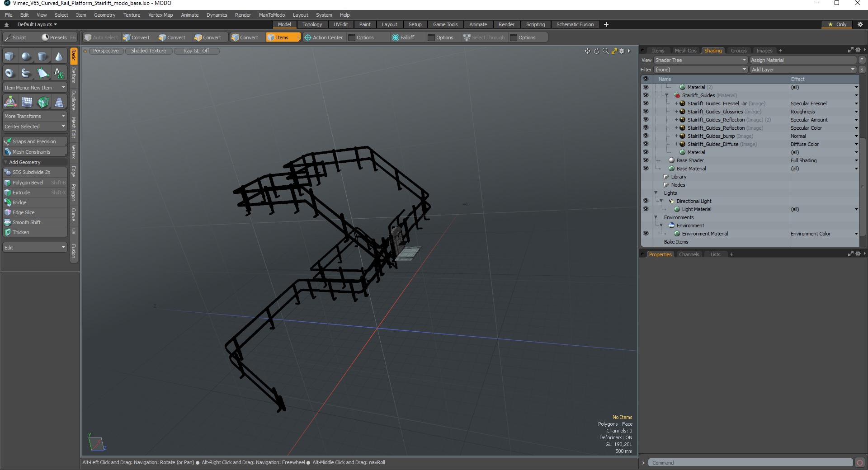
Task: Click the S button beside Add Layer
Action: pos(862,70)
